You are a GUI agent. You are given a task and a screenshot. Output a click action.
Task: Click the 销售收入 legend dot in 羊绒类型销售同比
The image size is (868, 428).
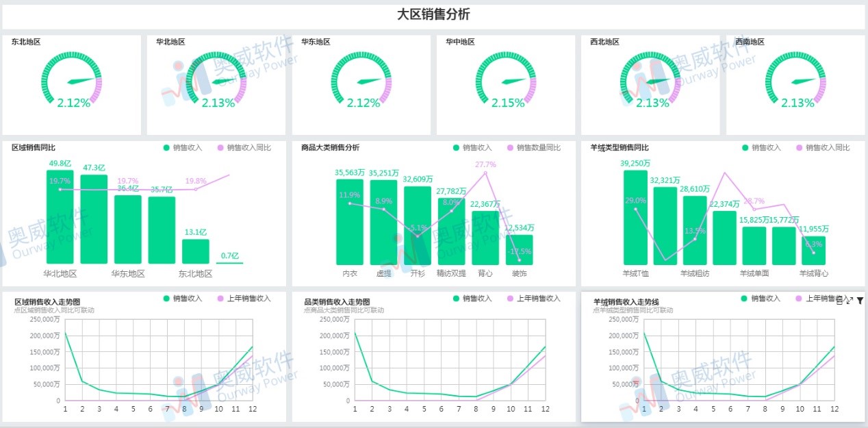pyautogui.click(x=745, y=147)
